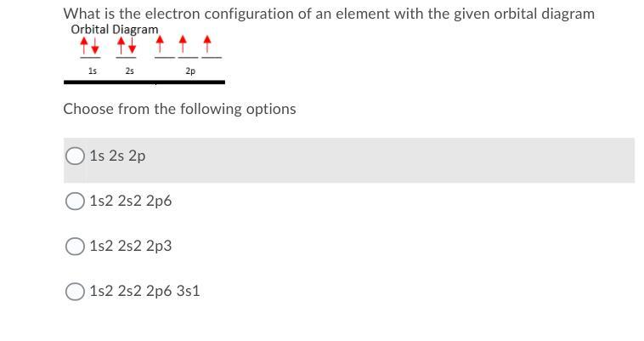Click the 'Orbital Diagram' heading
The width and height of the screenshot is (644, 341).
115,30
